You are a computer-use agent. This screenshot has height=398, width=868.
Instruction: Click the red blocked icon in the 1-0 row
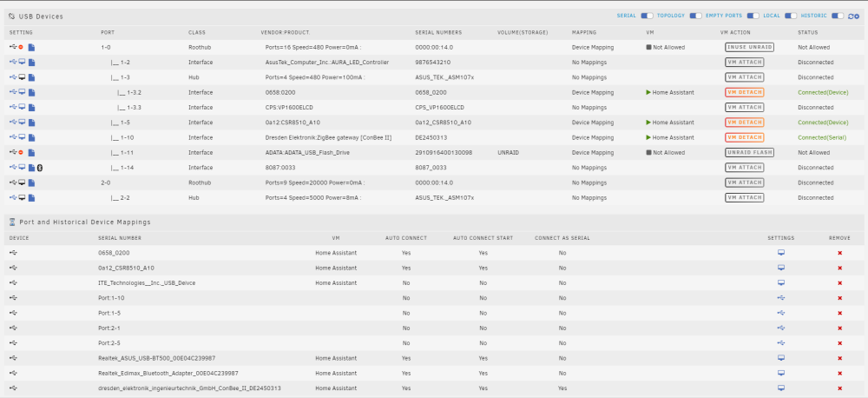(21, 47)
